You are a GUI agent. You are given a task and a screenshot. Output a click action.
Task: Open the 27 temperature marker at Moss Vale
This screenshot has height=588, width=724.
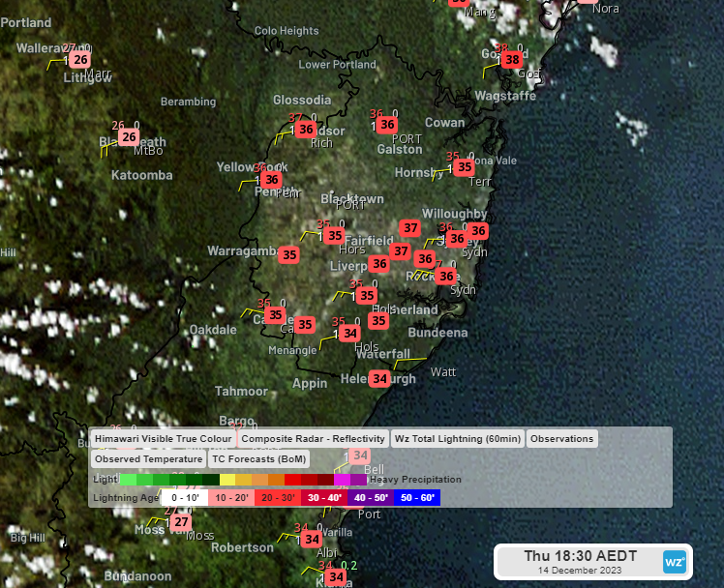tap(181, 522)
